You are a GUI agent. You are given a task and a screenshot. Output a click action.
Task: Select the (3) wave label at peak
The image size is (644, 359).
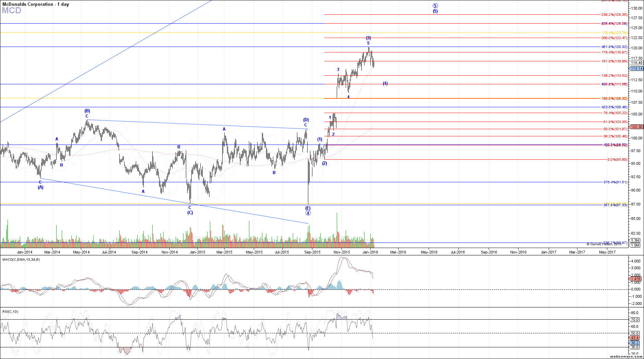click(368, 38)
